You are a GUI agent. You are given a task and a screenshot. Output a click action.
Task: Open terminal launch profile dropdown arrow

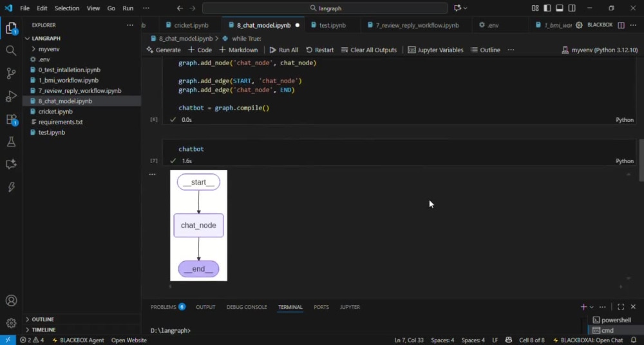point(591,307)
